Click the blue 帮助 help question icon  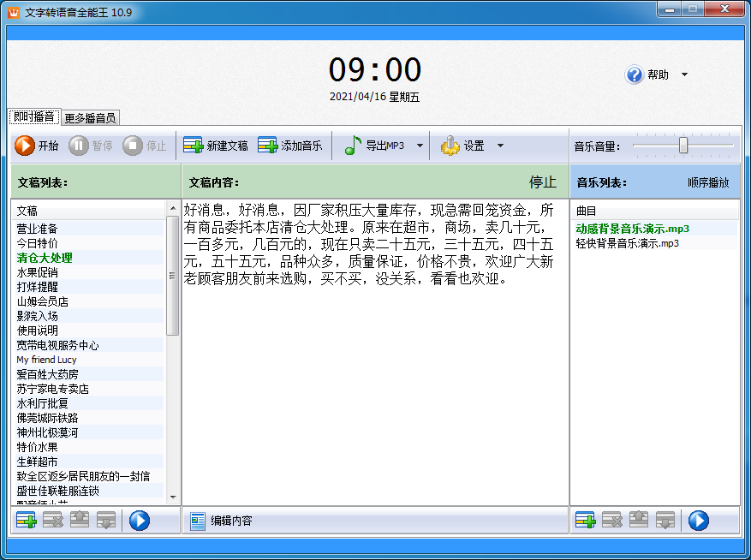(x=635, y=74)
